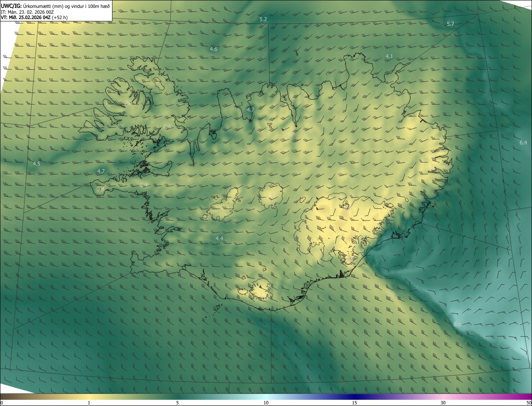
Task: Click the 30 tick on the color scale
Action: 443,403
